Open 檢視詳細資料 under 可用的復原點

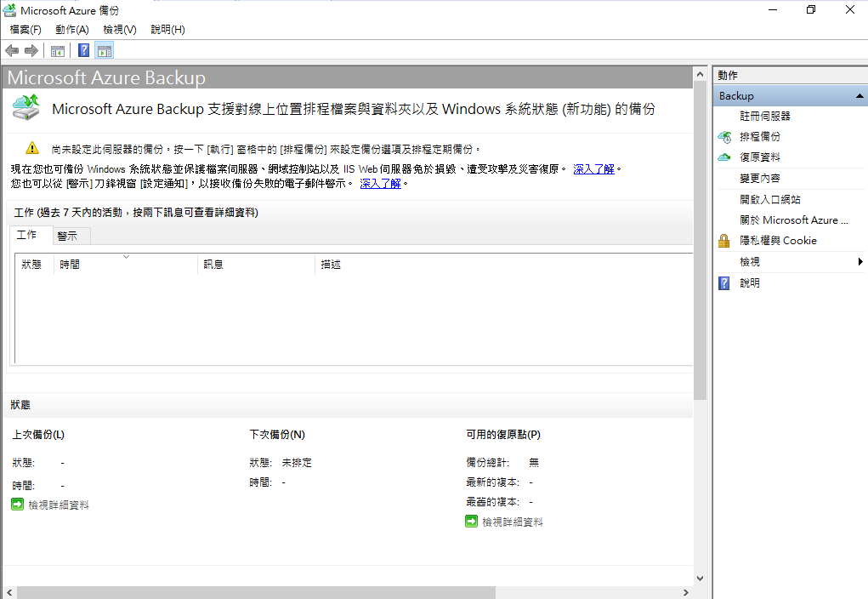(512, 522)
